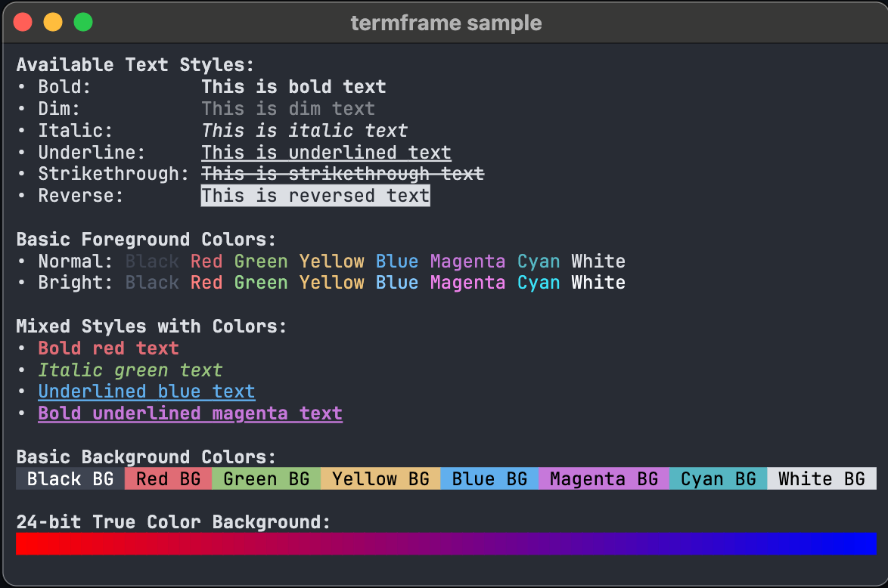Click the 'Italic green text' line

pyautogui.click(x=130, y=370)
